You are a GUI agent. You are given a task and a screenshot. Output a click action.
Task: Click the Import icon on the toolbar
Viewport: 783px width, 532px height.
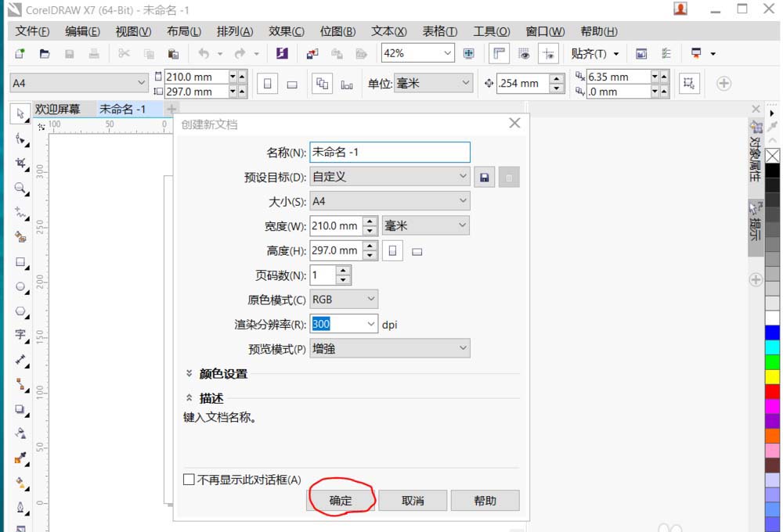pos(313,53)
